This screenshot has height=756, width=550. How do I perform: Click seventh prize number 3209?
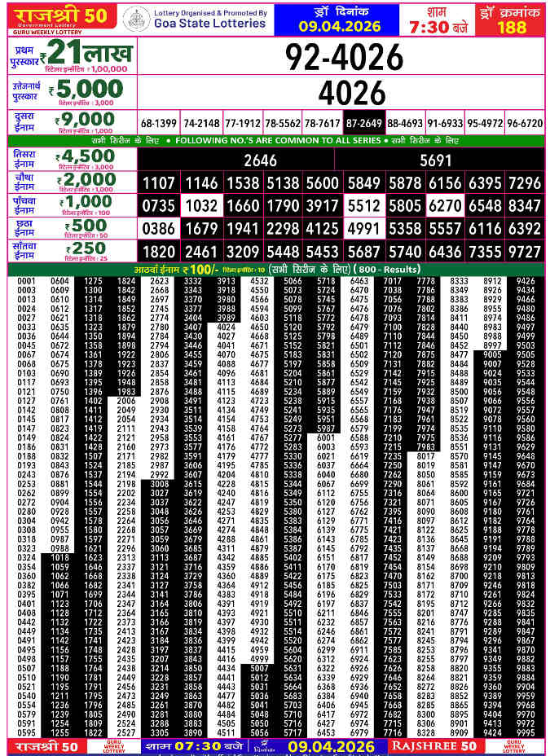pyautogui.click(x=243, y=252)
